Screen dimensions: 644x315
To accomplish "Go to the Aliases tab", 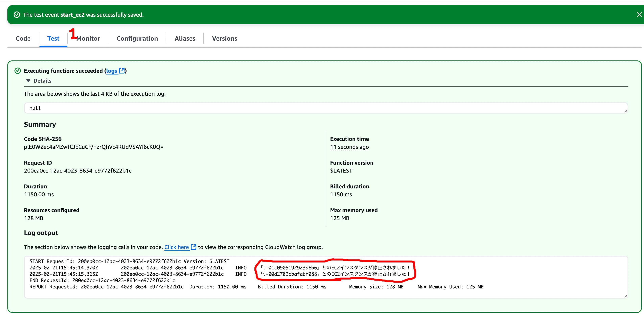I will (185, 38).
